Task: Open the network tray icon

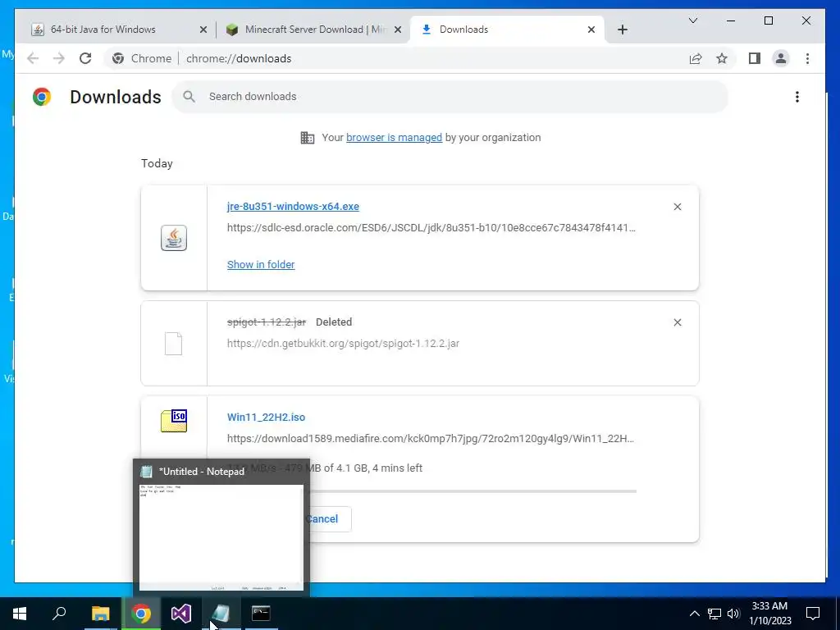Action: click(714, 614)
